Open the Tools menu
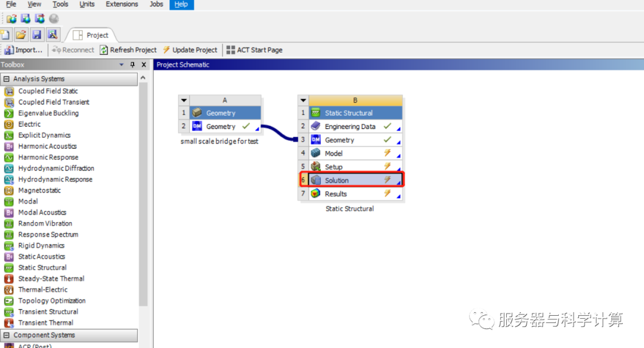644x348 pixels. pos(60,4)
